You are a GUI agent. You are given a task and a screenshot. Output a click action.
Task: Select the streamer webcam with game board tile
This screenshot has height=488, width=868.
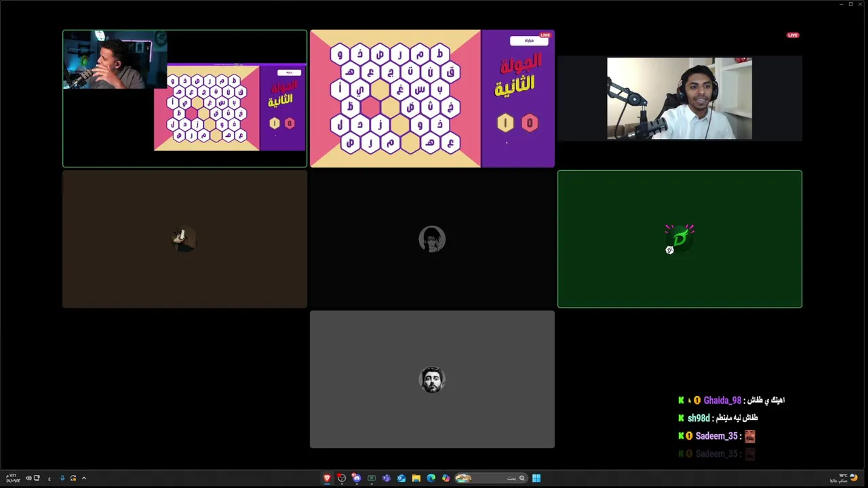point(184,98)
